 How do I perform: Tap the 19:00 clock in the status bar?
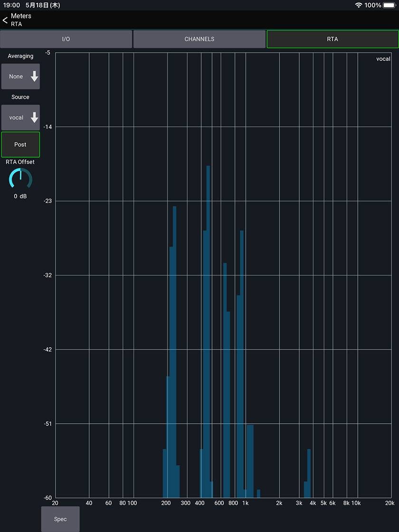point(11,5)
